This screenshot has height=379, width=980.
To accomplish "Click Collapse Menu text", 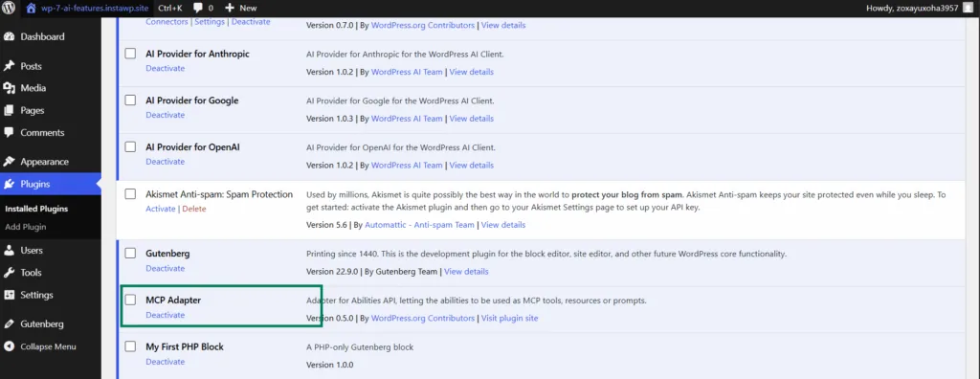I will coord(48,346).
